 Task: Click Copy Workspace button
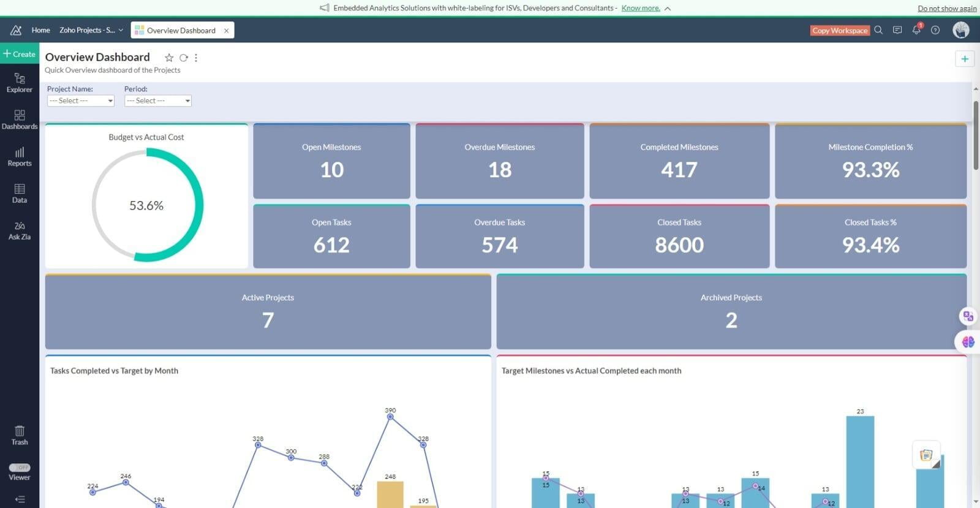click(840, 31)
